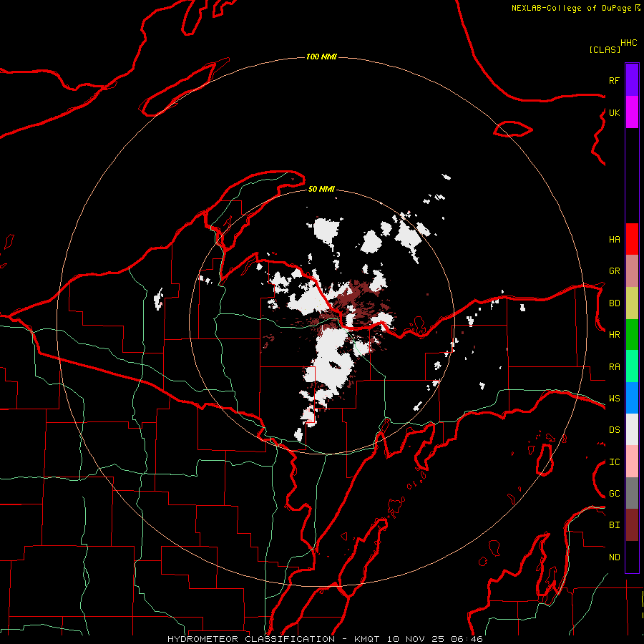The image size is (644, 644).
Task: Click the HA legend label
Action: 614,240
